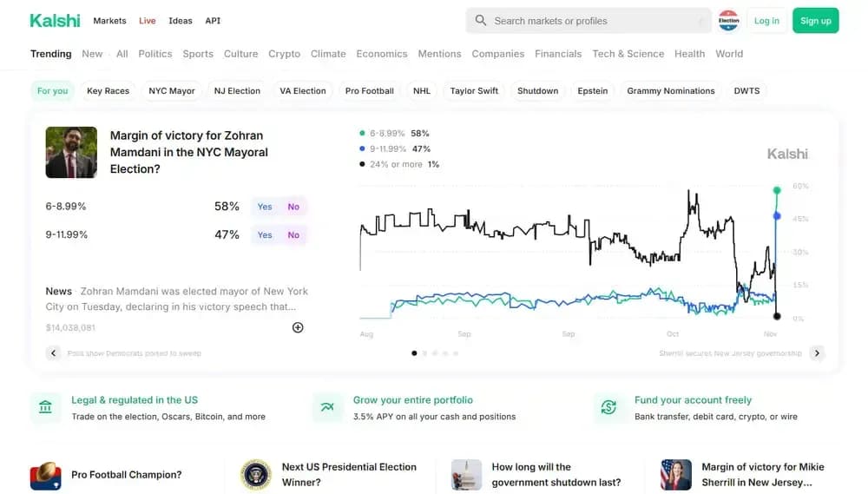Viewport: 868px width, 494px height.
Task: Click the bank building icon
Action: point(45,407)
